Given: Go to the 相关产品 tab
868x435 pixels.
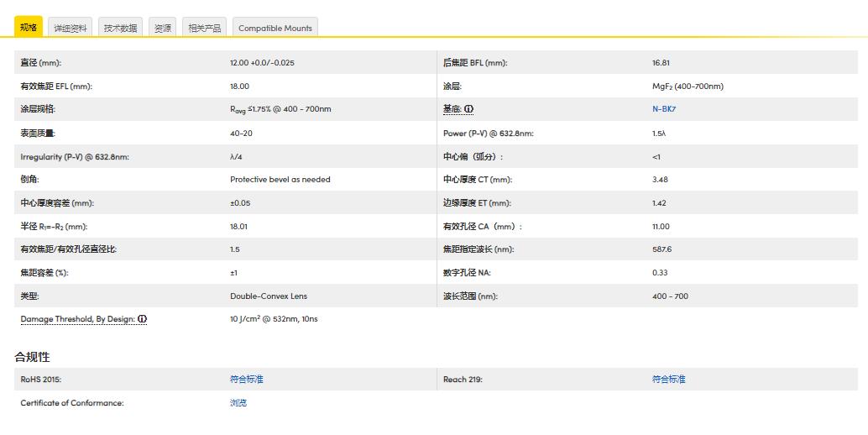Looking at the screenshot, I should pos(205,28).
